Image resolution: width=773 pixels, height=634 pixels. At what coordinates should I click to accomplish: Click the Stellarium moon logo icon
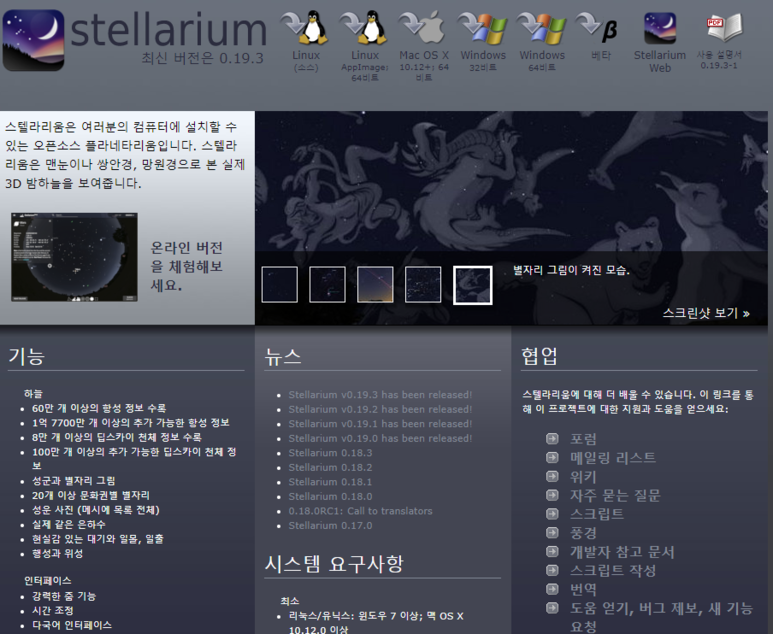pos(33,40)
